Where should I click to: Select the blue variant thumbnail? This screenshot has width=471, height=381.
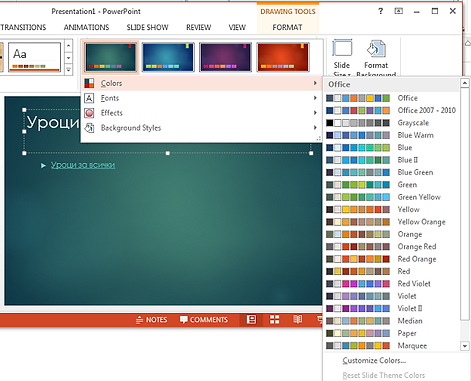pyautogui.click(x=168, y=57)
